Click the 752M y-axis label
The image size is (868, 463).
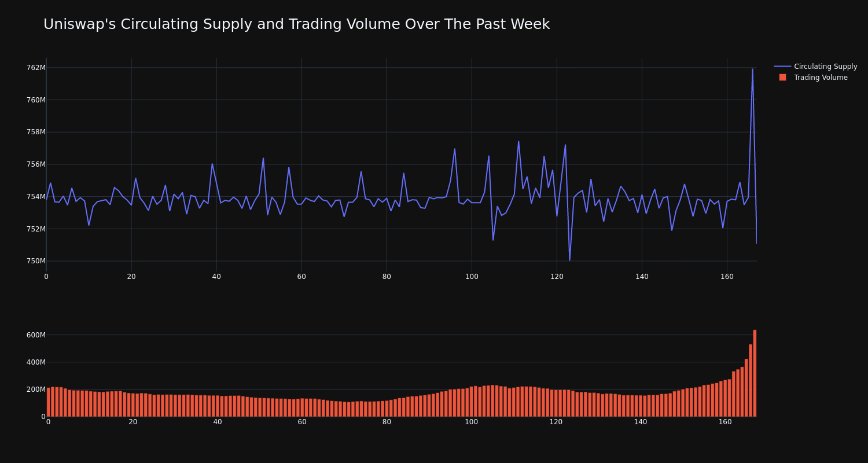[x=36, y=229]
